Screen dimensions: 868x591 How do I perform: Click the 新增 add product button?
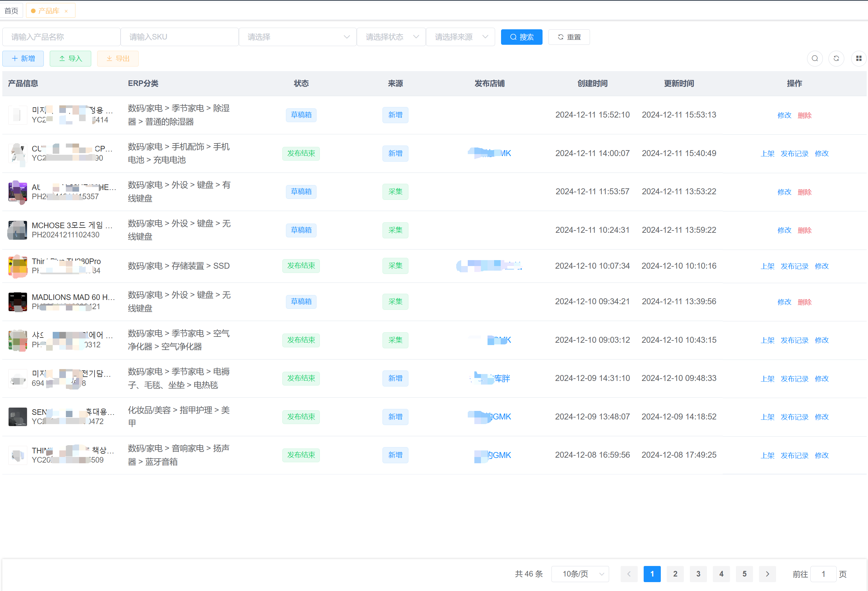point(23,59)
